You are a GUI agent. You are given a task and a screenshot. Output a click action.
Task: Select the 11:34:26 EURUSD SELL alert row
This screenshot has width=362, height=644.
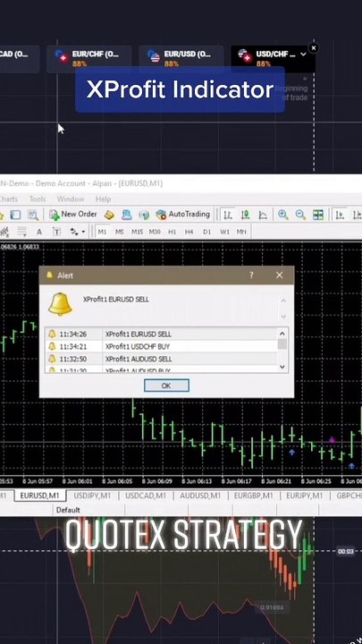(x=161, y=334)
